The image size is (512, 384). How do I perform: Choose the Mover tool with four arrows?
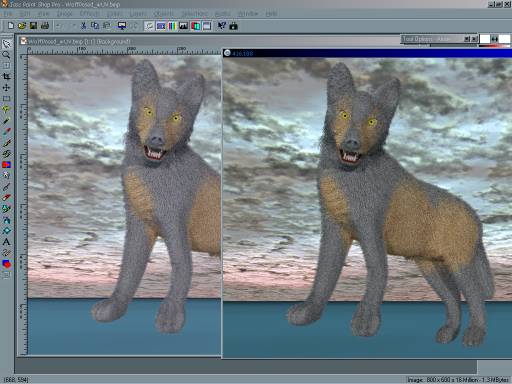tap(6, 88)
